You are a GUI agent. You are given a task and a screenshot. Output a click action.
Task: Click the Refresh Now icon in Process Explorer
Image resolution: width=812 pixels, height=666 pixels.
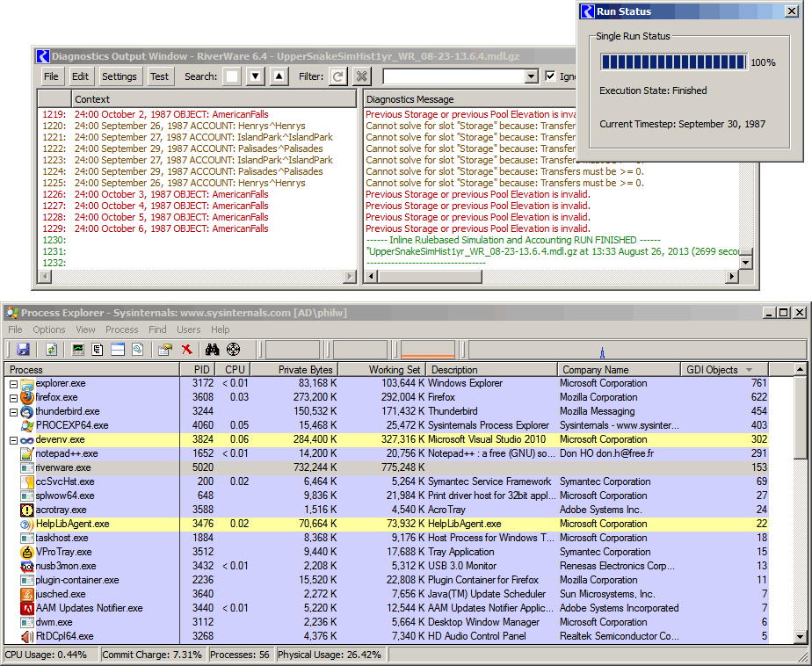[51, 350]
